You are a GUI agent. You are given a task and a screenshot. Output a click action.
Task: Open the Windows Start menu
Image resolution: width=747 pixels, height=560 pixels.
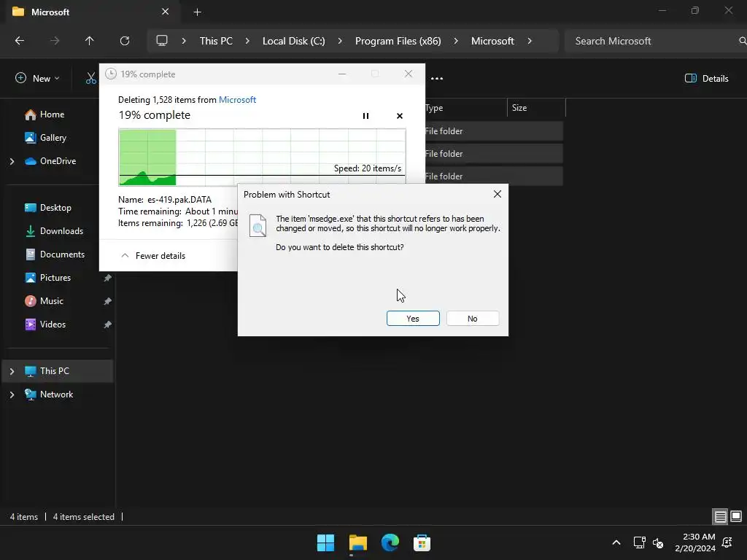click(326, 542)
